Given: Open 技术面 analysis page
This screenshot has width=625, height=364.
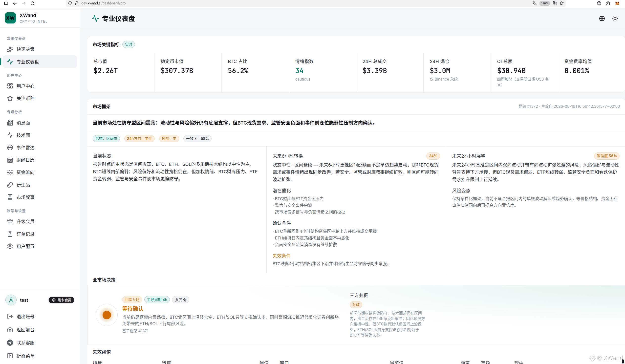Looking at the screenshot, I should pyautogui.click(x=40, y=135).
